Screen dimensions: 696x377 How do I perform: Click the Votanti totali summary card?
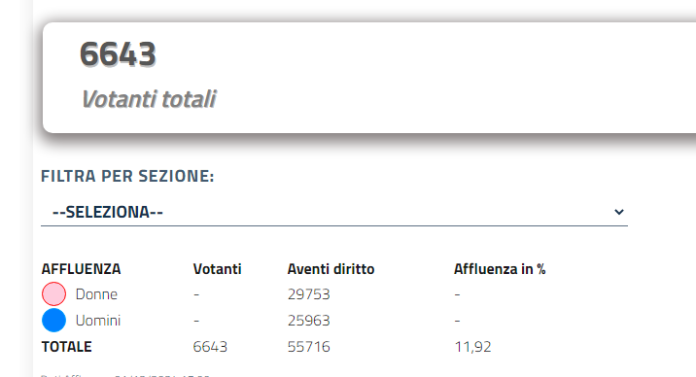tap(369, 77)
